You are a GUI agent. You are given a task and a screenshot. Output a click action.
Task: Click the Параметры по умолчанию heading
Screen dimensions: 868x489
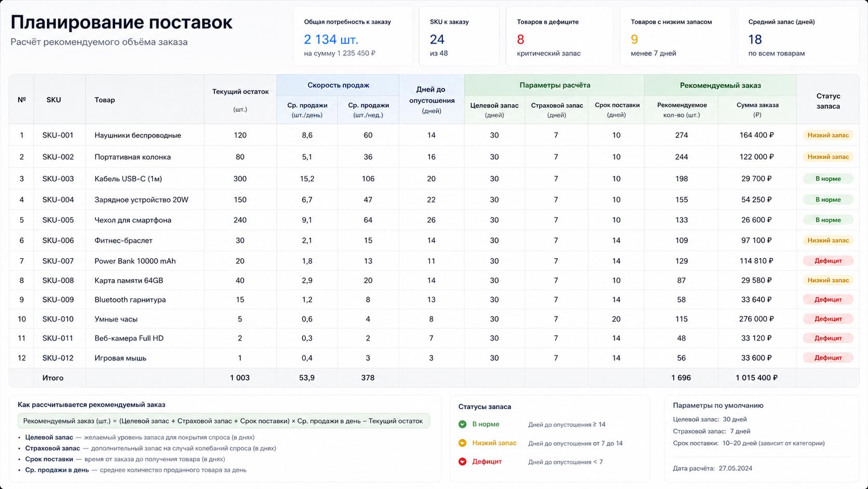click(718, 405)
